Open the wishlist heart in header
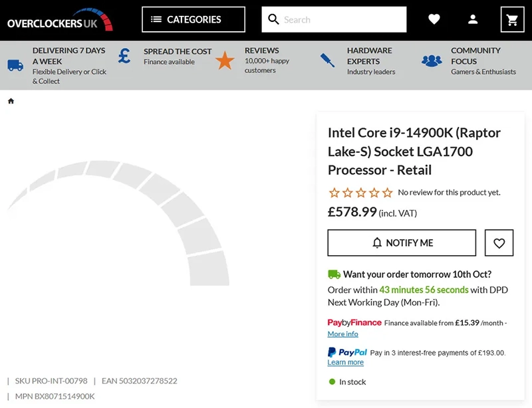The width and height of the screenshot is (532, 408). pyautogui.click(x=434, y=19)
